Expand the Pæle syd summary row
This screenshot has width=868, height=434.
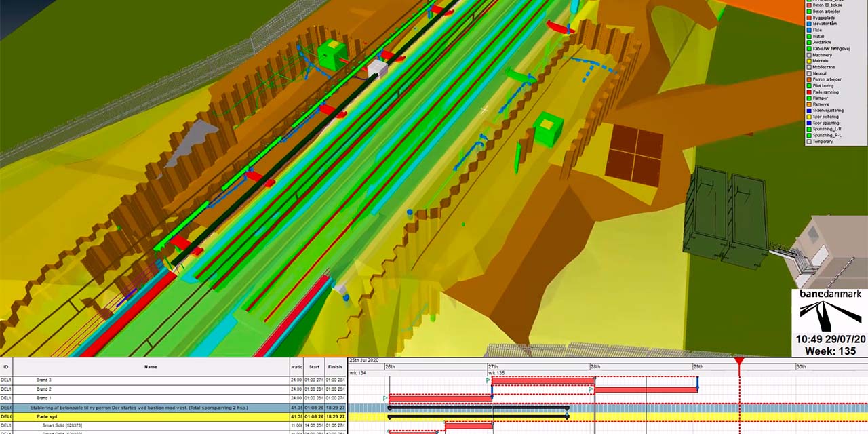tap(47, 416)
